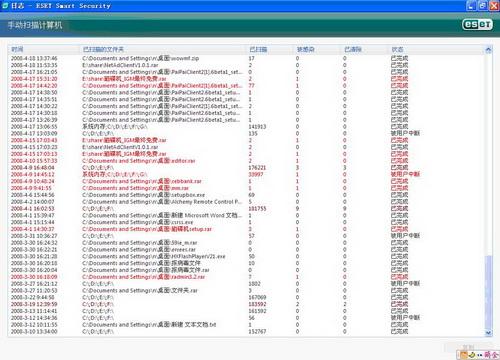Click the vertical scrollbar thumb
This screenshot has width=500, height=360.
488,292
